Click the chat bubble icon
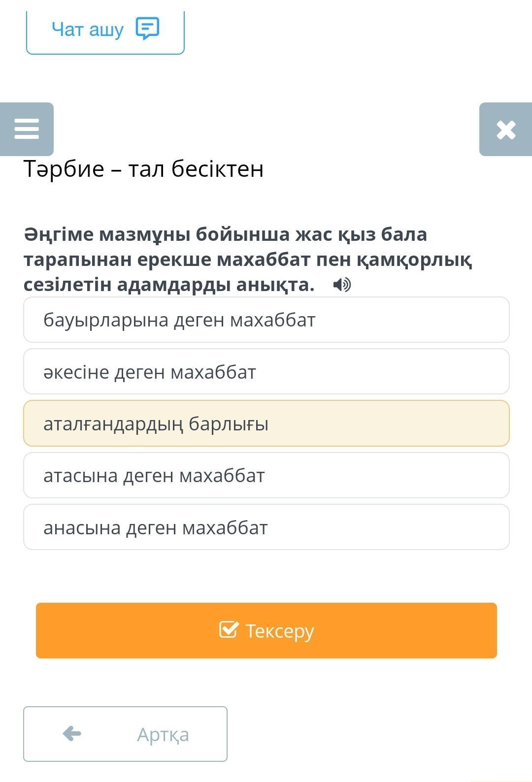 tap(147, 29)
